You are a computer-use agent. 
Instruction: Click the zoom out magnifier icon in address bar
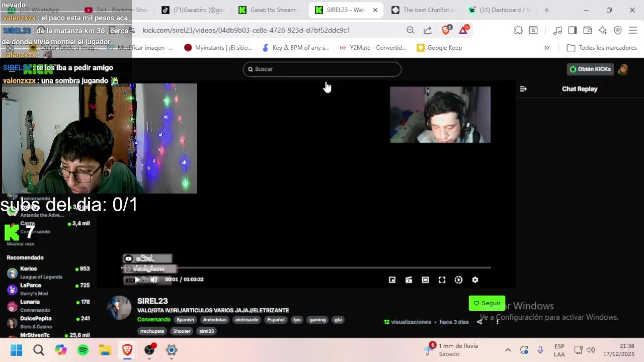(x=411, y=30)
